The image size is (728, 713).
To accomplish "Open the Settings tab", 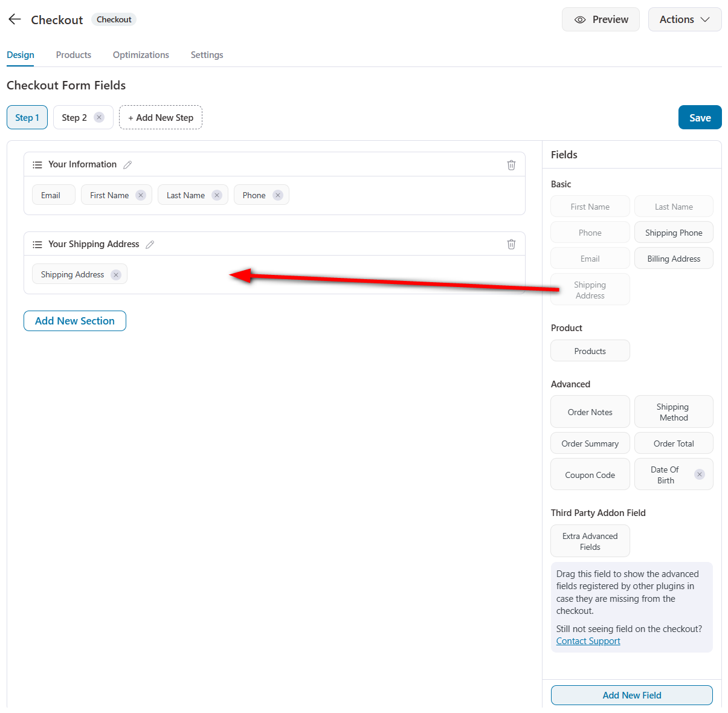I will 207,55.
